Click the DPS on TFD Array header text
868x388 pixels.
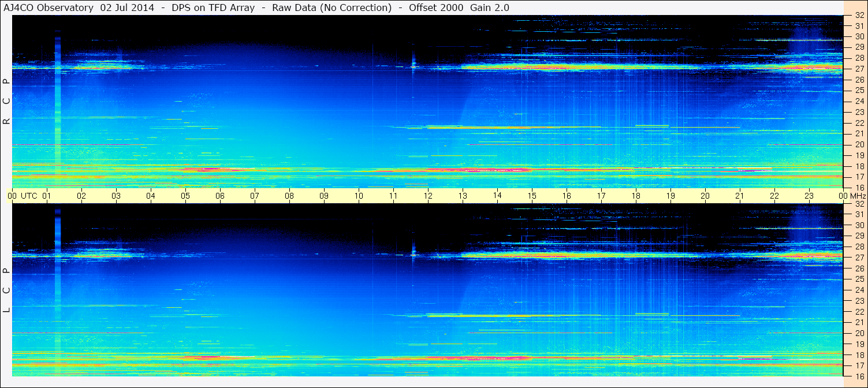[x=213, y=8]
